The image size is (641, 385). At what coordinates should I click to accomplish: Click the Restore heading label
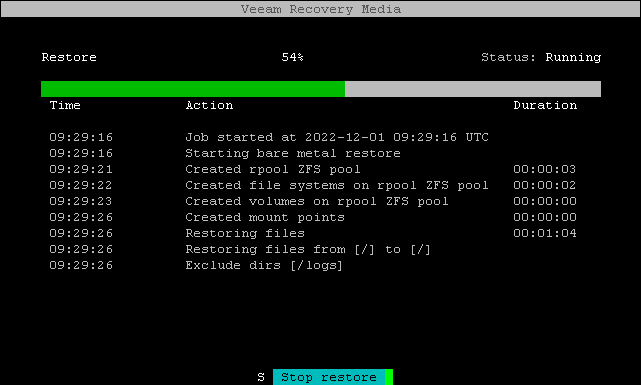69,57
